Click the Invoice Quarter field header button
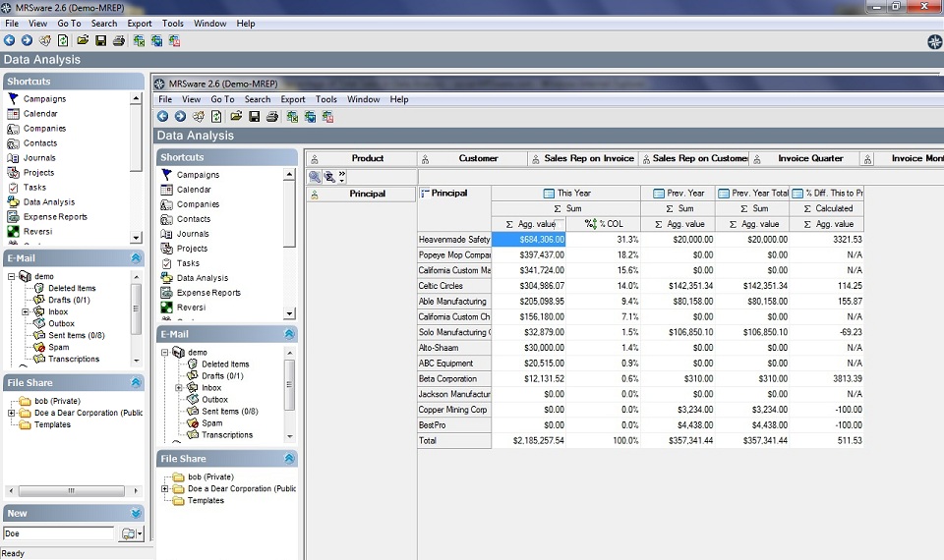The height and width of the screenshot is (560, 944). [x=804, y=158]
